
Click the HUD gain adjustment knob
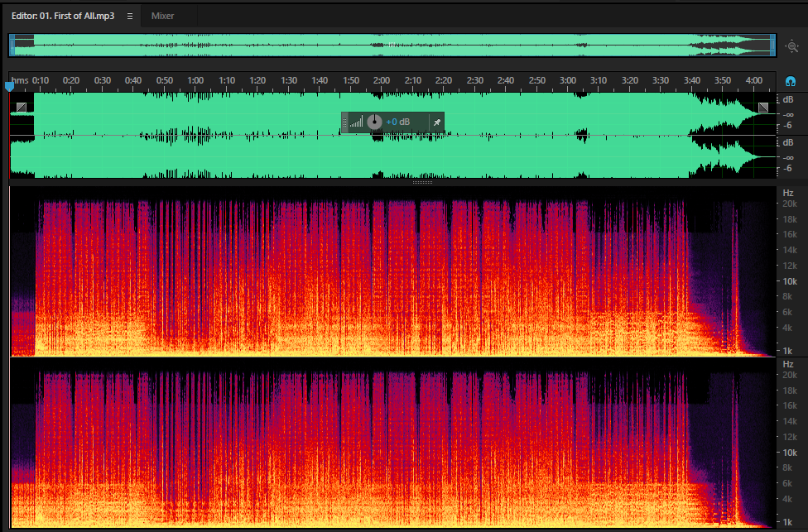pos(375,122)
